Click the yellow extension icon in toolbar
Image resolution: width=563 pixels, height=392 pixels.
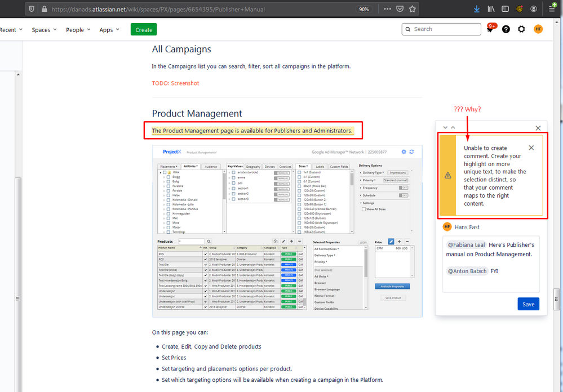coord(519,9)
